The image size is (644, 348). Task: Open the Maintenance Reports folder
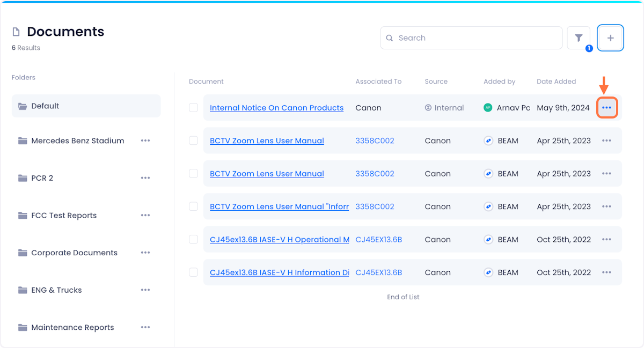[x=66, y=327]
